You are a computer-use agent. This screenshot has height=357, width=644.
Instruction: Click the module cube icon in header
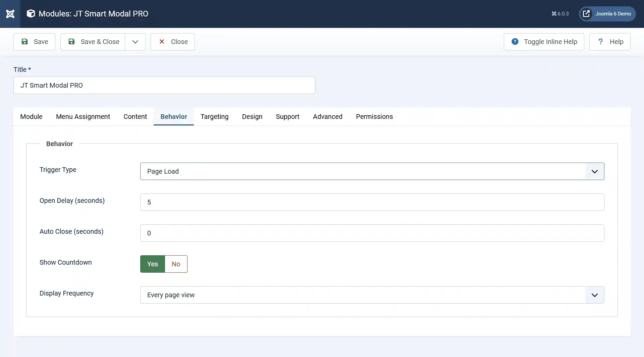click(31, 13)
